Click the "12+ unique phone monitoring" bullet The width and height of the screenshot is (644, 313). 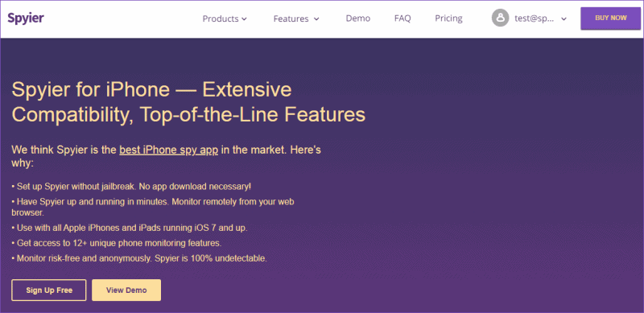pos(117,243)
